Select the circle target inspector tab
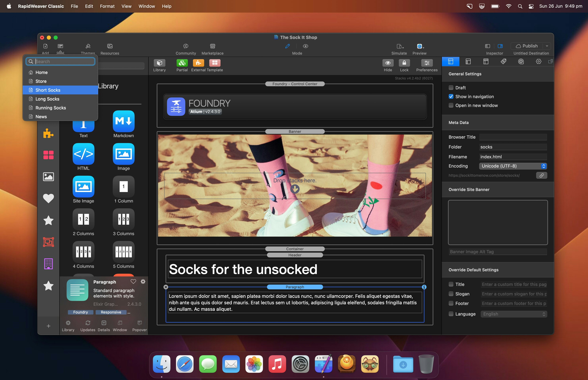Viewport: 588px width, 380px height. coord(521,62)
